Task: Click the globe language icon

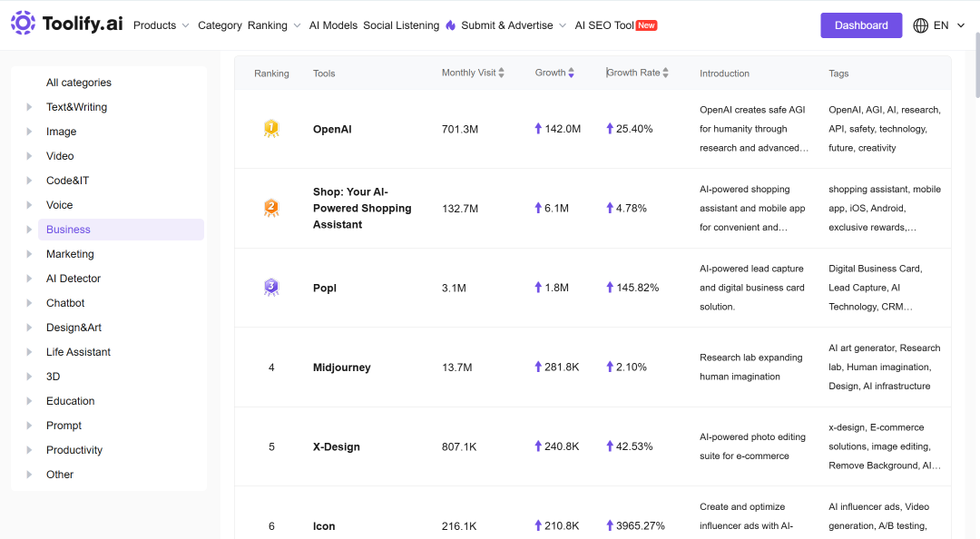Action: (x=920, y=25)
